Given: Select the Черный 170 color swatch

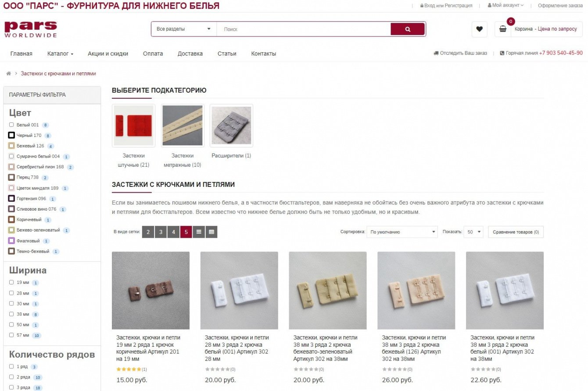Looking at the screenshot, I should (11, 135).
